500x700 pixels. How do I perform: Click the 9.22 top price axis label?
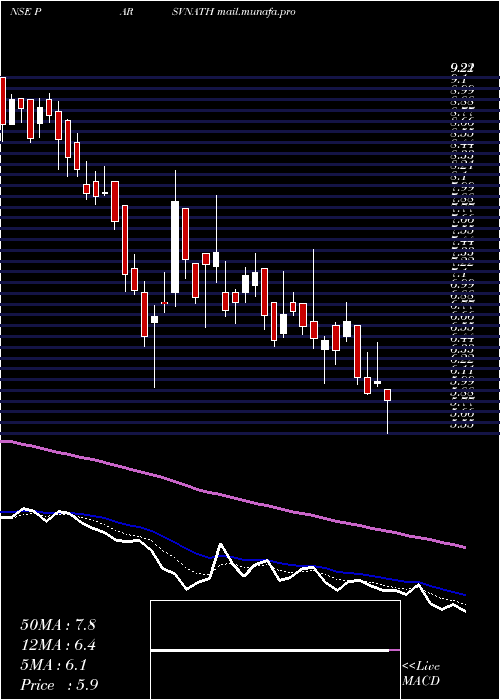coord(462,68)
